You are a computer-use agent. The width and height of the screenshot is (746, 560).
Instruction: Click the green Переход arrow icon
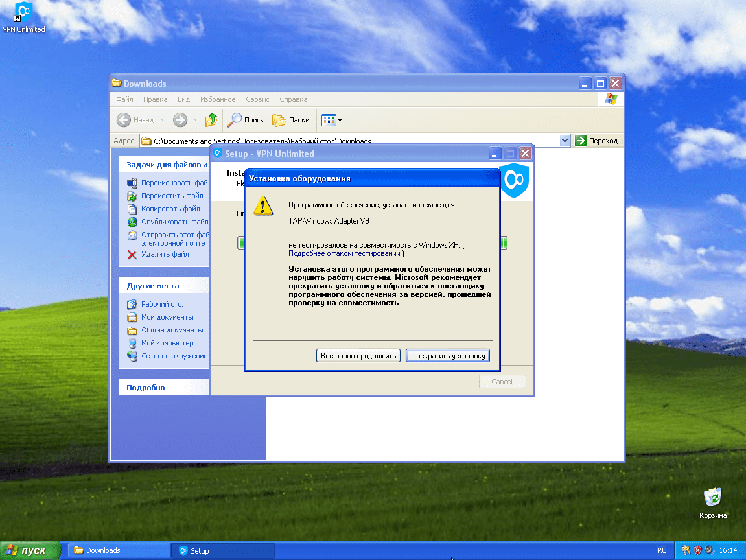click(580, 141)
